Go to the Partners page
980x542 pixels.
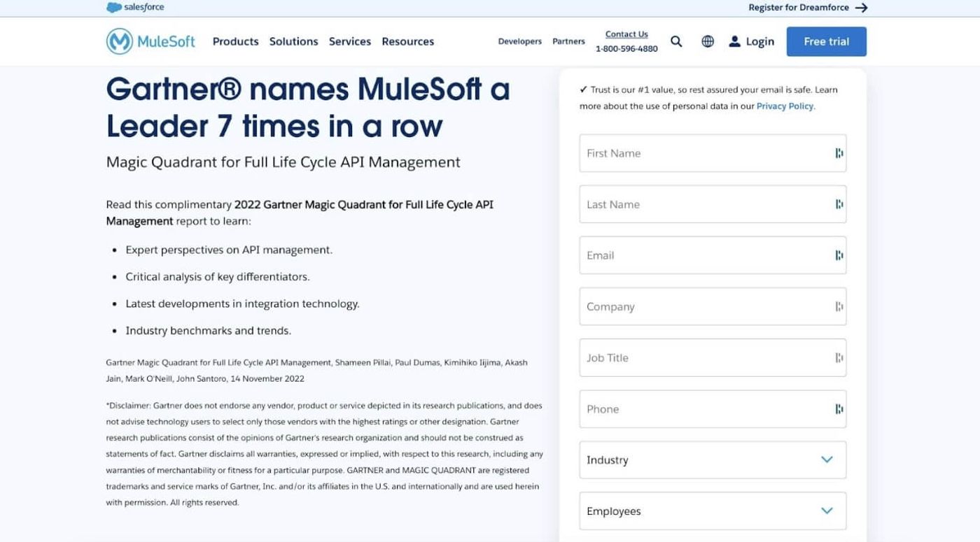pyautogui.click(x=568, y=41)
